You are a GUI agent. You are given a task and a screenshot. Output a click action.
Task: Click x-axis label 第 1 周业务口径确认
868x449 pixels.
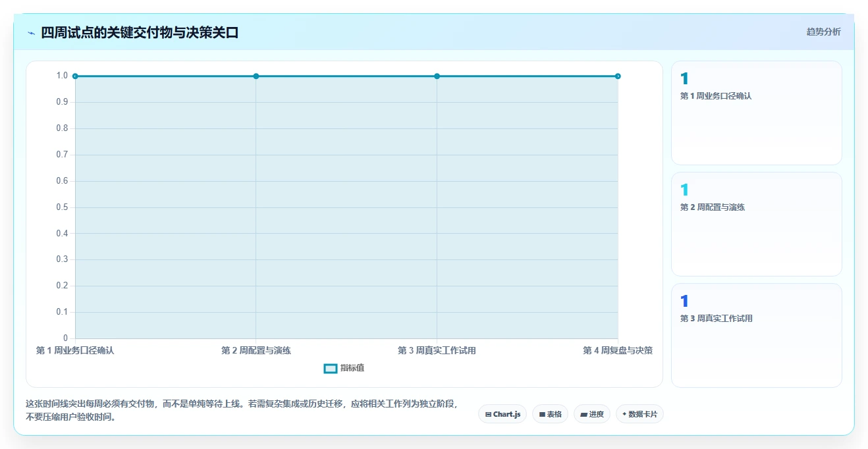(75, 350)
